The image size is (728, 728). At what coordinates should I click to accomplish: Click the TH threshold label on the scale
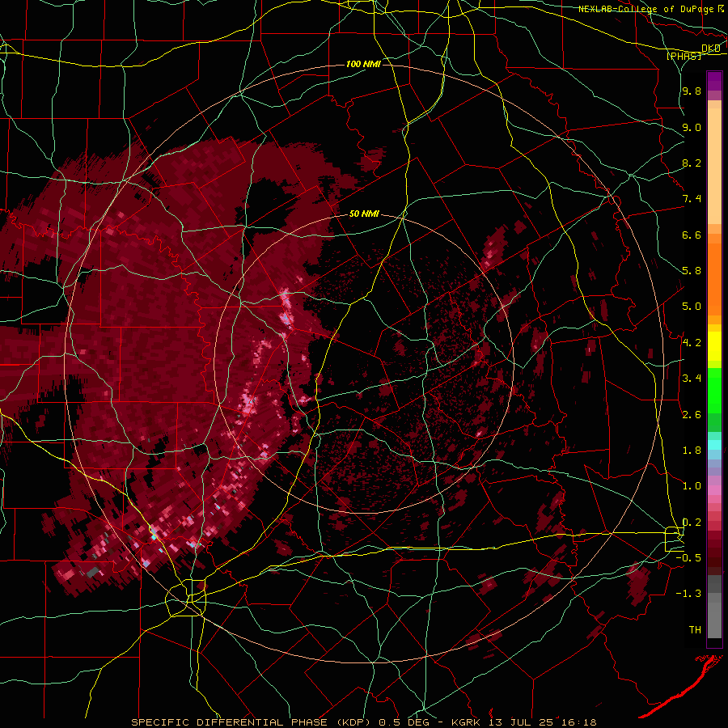pos(695,630)
